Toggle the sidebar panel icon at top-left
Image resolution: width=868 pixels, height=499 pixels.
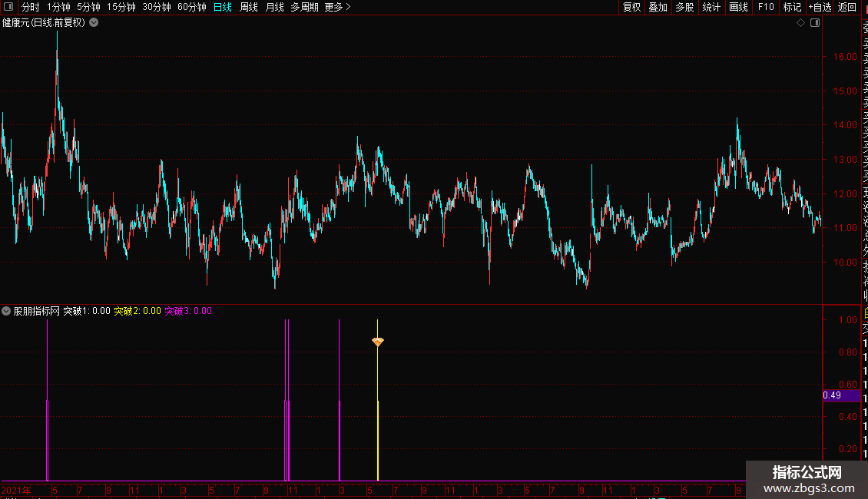pos(8,7)
